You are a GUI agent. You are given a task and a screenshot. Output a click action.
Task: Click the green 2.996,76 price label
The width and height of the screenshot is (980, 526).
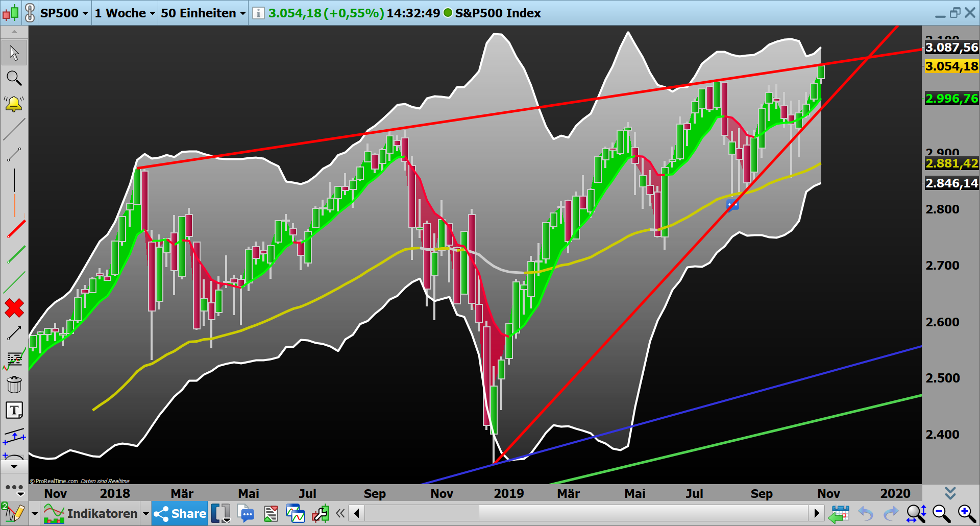[x=951, y=99]
